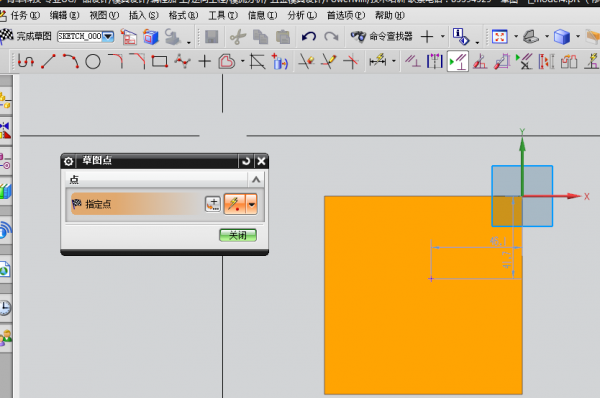Toggle Show All Constraints highlighted icon
Viewport: 600px width, 398px height.
click(458, 61)
